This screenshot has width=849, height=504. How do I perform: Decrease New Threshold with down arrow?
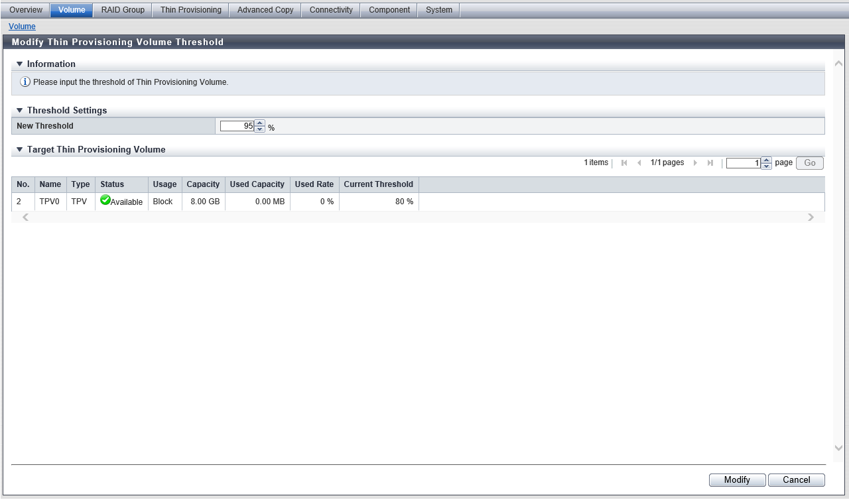tap(259, 129)
